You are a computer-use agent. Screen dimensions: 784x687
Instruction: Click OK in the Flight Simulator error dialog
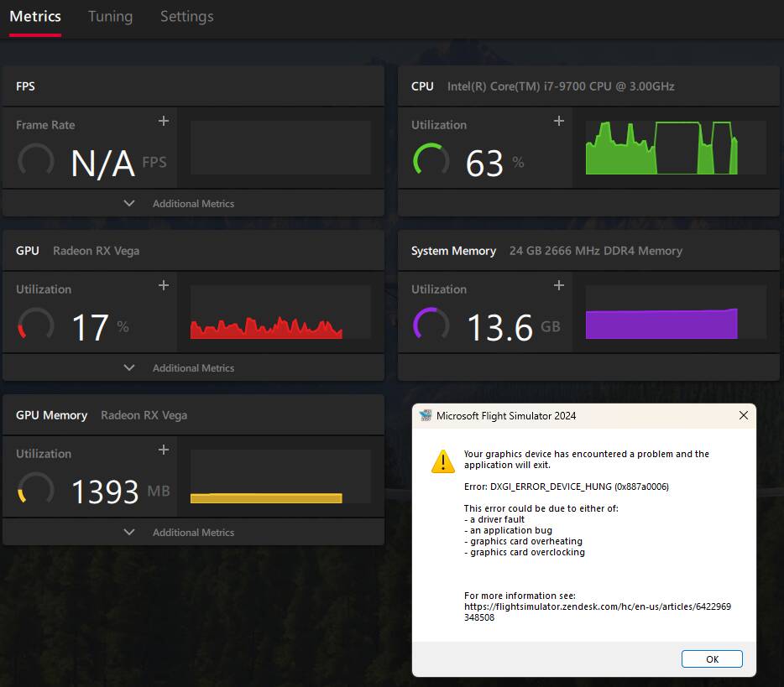712,659
